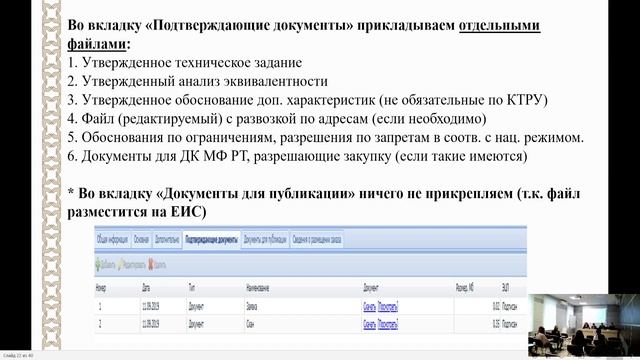Viewport: 640px width, 360px height.
Task: Click item 3 about обоснование доп. характеристик
Action: tap(307, 100)
